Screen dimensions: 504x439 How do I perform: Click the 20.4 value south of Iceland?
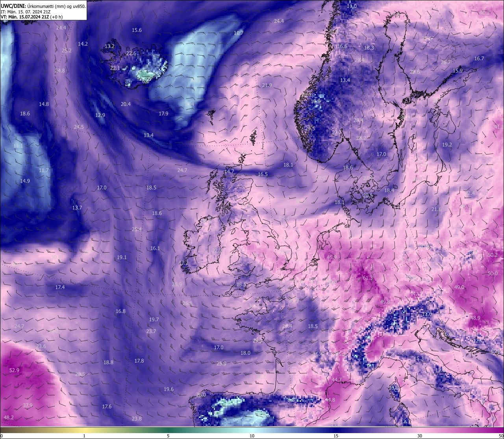(x=126, y=104)
